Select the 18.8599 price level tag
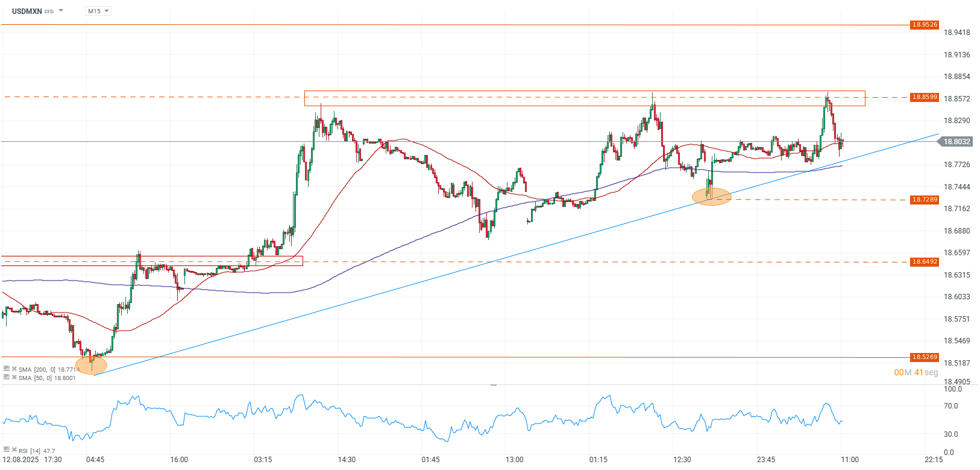The height and width of the screenshot is (470, 980). (x=925, y=97)
